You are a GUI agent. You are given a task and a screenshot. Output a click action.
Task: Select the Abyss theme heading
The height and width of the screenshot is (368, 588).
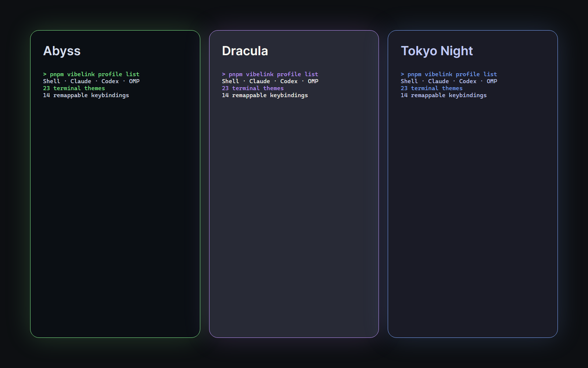62,51
